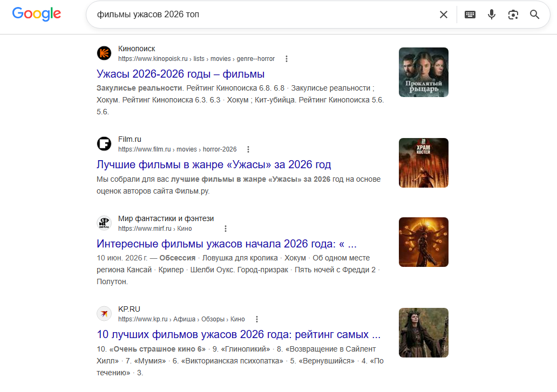Image resolution: width=557 pixels, height=392 pixels.
Task: Click the '10 июн. 2026 г.' date text
Action: pyautogui.click(x=122, y=258)
